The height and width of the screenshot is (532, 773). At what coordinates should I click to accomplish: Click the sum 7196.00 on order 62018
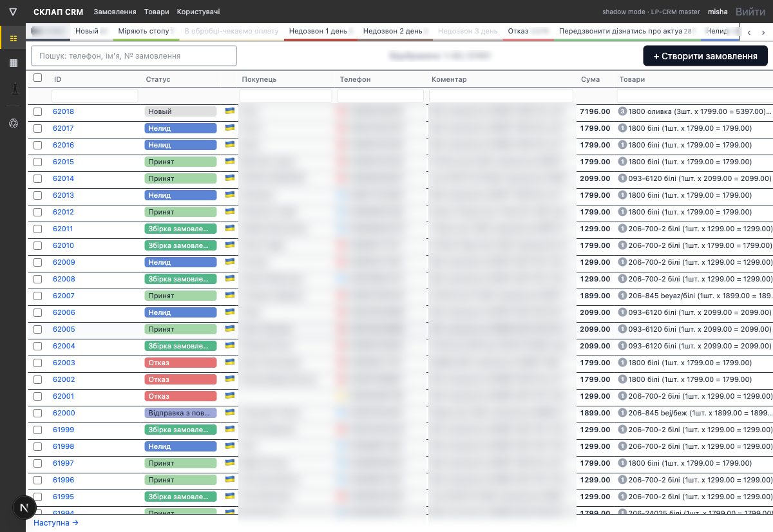pos(595,111)
